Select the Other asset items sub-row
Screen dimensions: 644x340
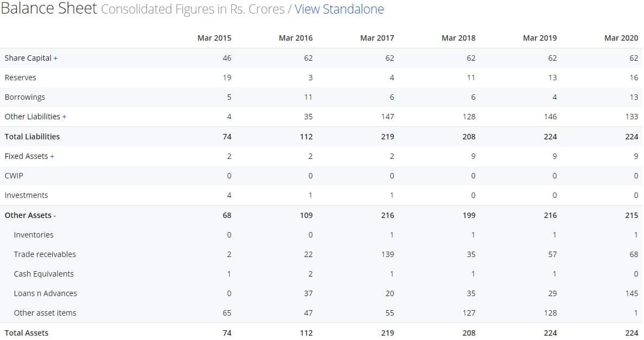[45, 313]
